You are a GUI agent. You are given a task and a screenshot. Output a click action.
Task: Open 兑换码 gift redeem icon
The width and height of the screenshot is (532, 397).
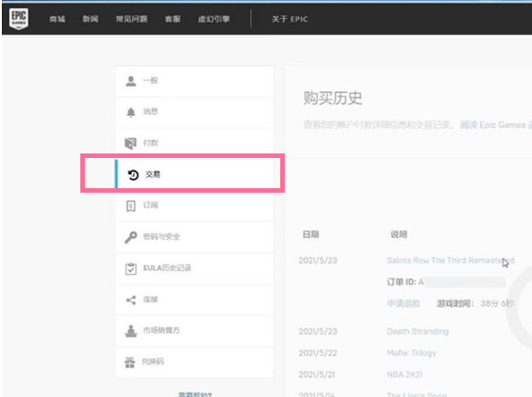(x=129, y=362)
